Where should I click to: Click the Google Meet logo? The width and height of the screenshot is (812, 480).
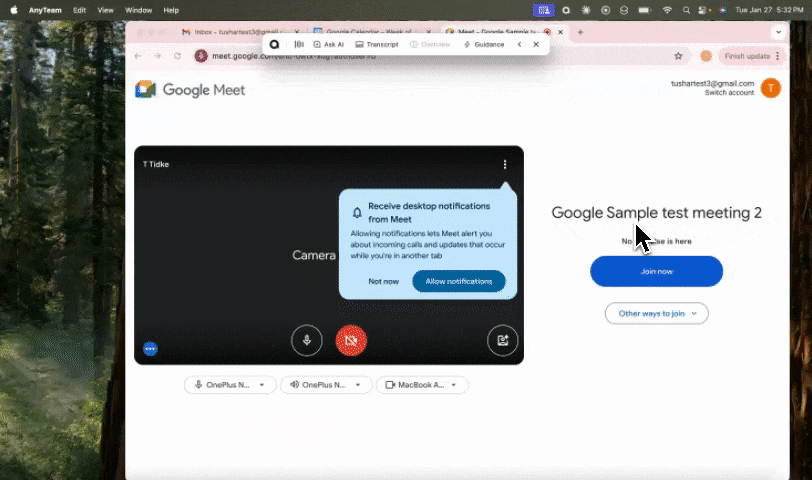pos(190,90)
